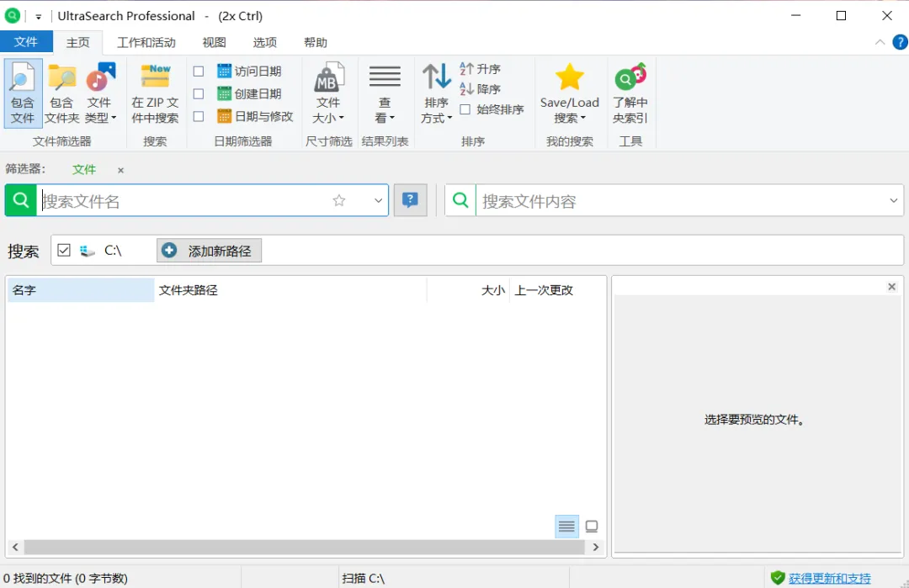The width and height of the screenshot is (909, 588).
Task: Open the blue help icon in ribbon corner
Action: click(x=901, y=42)
